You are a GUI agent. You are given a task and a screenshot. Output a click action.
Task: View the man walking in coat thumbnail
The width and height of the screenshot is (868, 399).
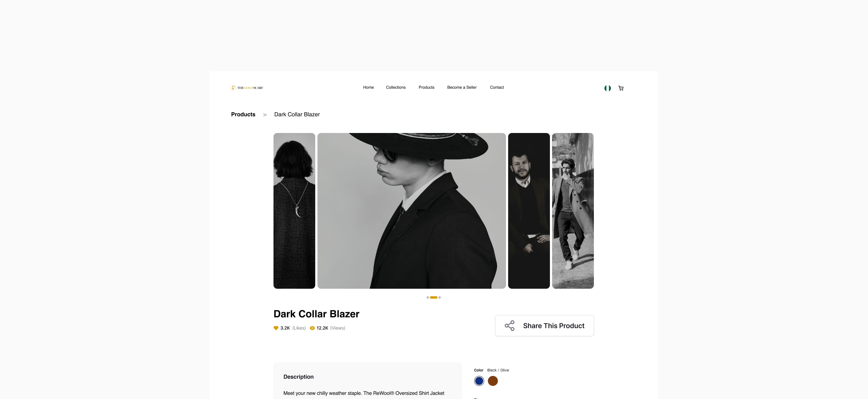[x=573, y=211]
